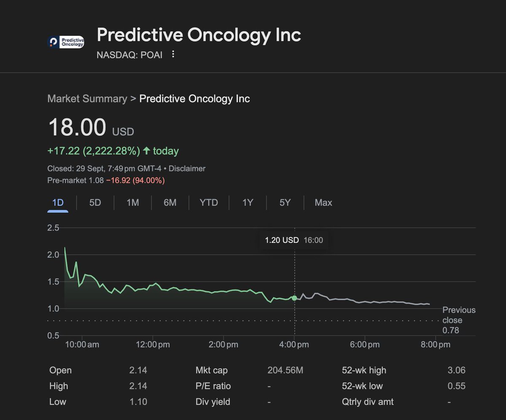The height and width of the screenshot is (420, 506).
Task: Click the +17.22 (2,222.28%) change text
Action: point(94,151)
